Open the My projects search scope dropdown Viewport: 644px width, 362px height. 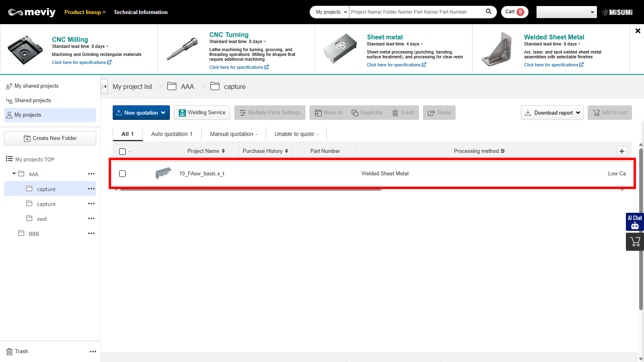330,12
